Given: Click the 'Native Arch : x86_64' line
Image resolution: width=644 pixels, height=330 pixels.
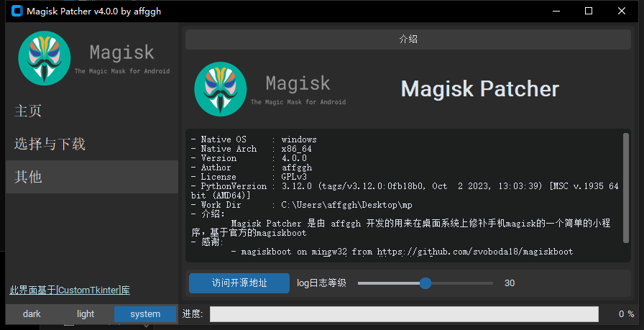Looking at the screenshot, I should pyautogui.click(x=252, y=149).
